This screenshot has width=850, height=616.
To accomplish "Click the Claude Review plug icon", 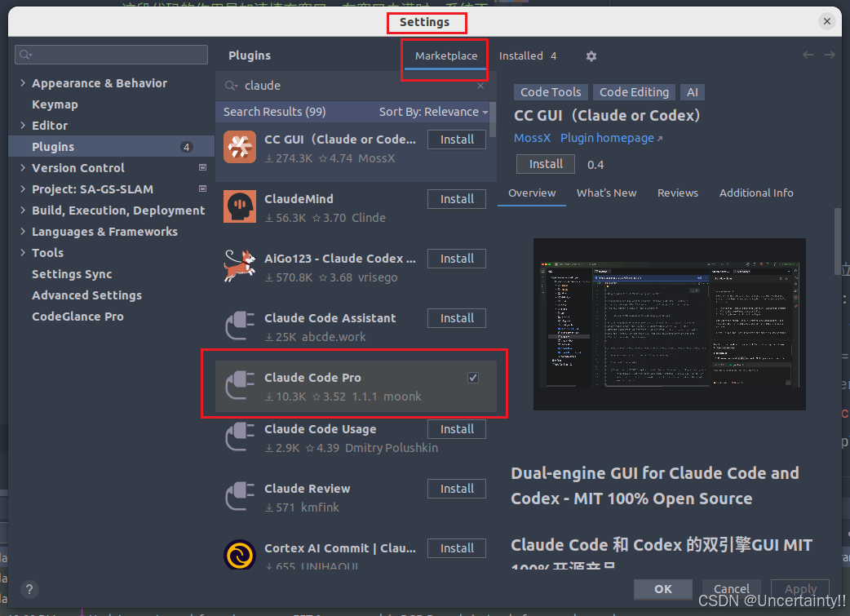I will click(240, 496).
